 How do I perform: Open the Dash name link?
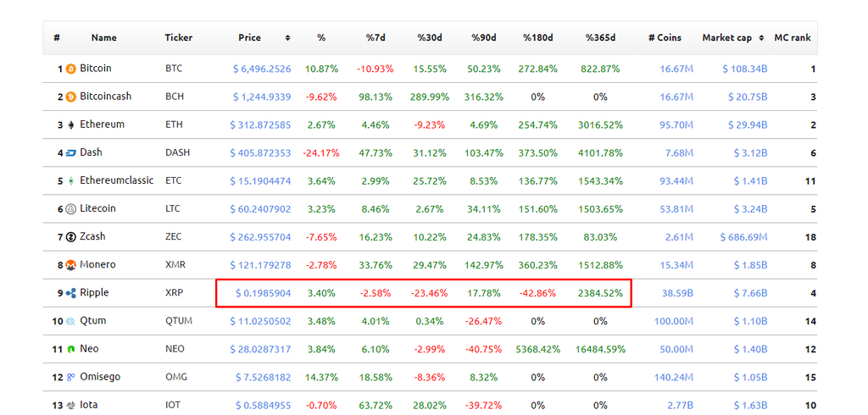click(x=91, y=152)
